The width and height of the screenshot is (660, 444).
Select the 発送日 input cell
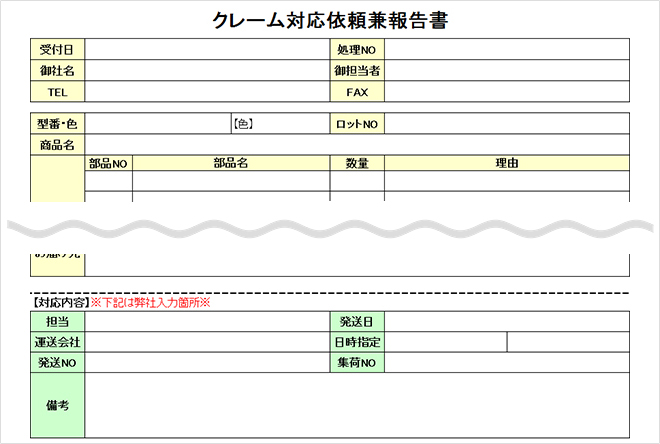tap(506, 321)
